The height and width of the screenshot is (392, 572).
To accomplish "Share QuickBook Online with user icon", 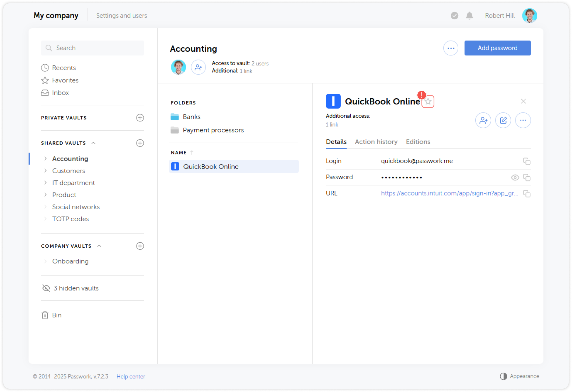I will 483,120.
